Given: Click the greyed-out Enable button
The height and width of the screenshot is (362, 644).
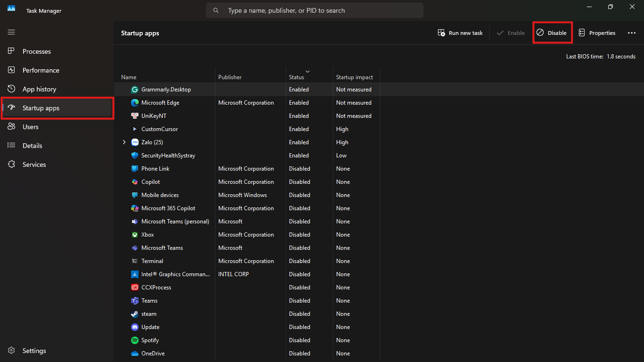Looking at the screenshot, I should coord(511,33).
